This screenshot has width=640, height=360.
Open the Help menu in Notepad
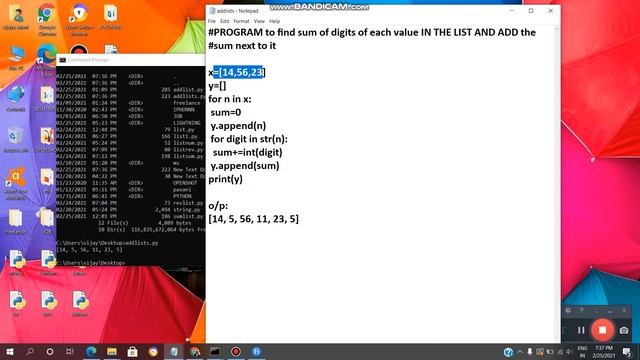click(274, 21)
